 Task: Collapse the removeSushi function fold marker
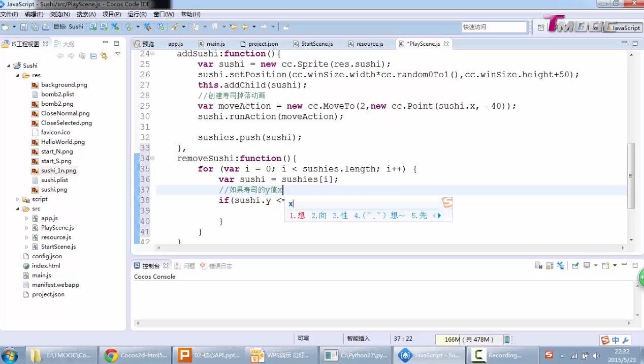click(x=152, y=159)
